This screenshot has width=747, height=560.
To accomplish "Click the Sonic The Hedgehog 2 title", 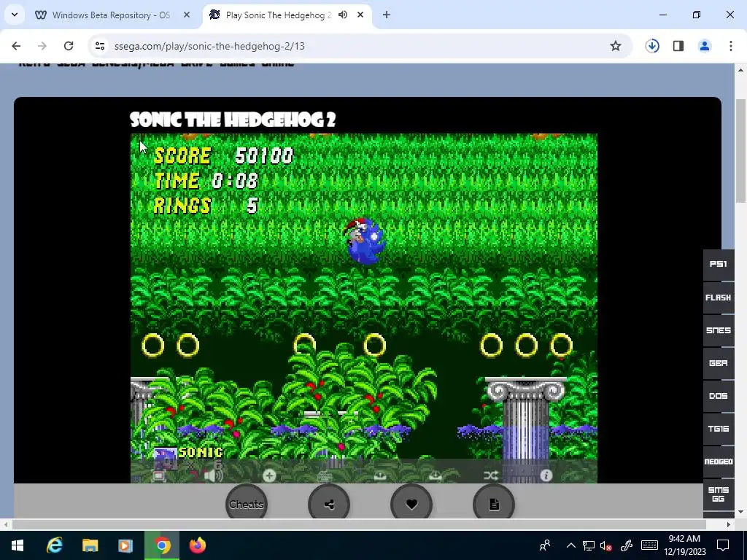I will (x=233, y=120).
